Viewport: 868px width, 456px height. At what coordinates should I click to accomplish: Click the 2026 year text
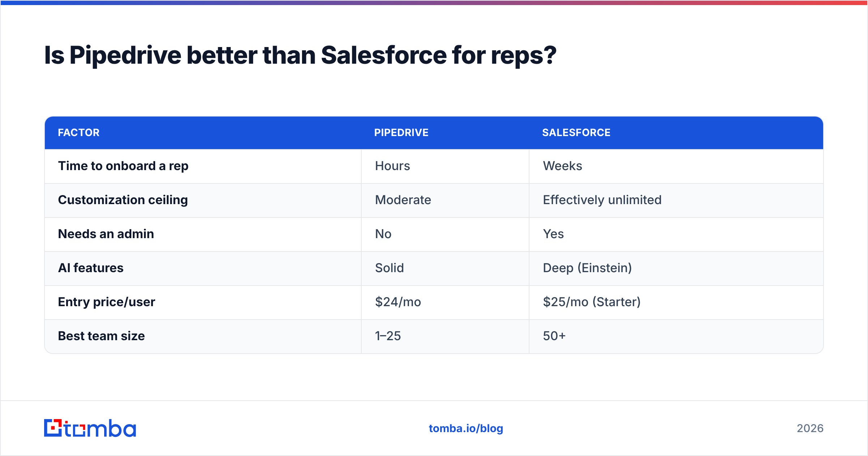click(810, 428)
